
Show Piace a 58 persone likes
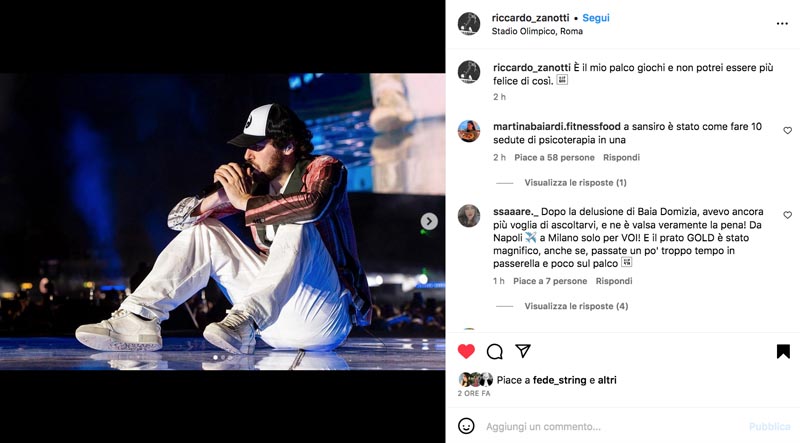click(x=554, y=158)
